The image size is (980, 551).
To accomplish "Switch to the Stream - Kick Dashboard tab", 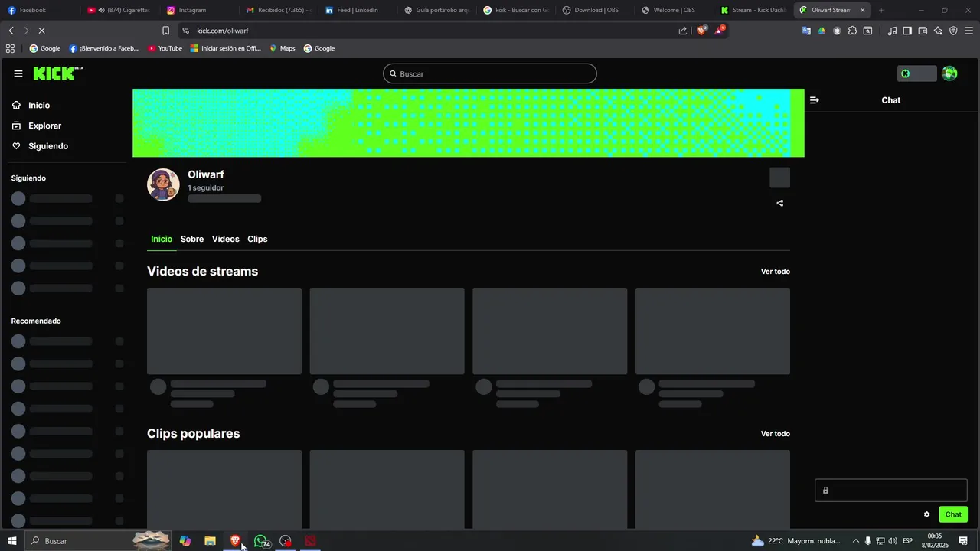I will tap(753, 10).
